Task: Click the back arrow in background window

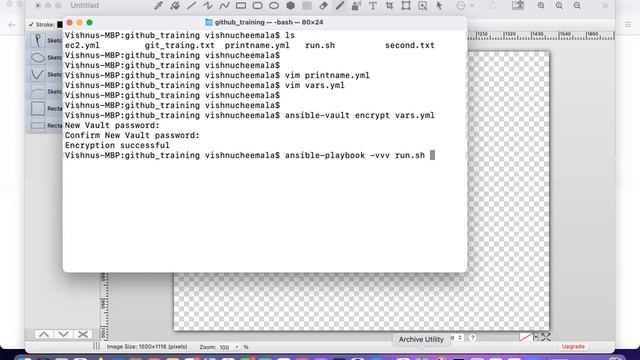Action: point(12,25)
